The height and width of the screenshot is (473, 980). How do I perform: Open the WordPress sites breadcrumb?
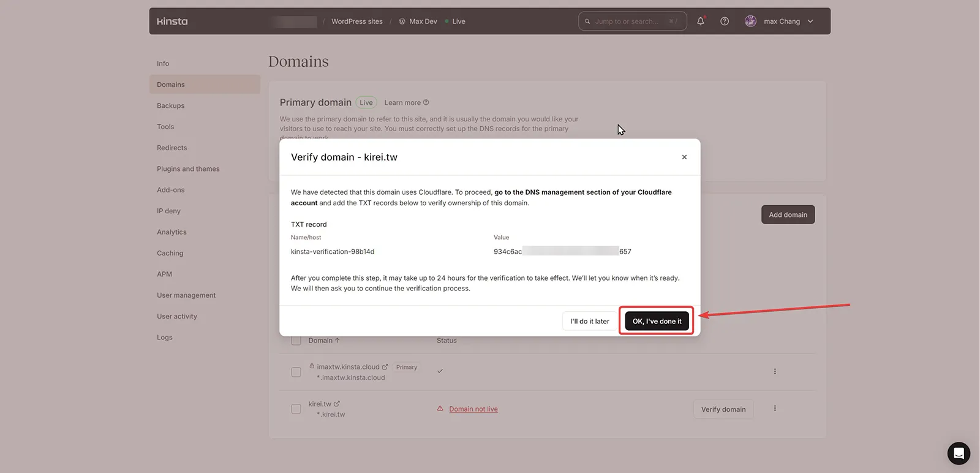(x=357, y=21)
